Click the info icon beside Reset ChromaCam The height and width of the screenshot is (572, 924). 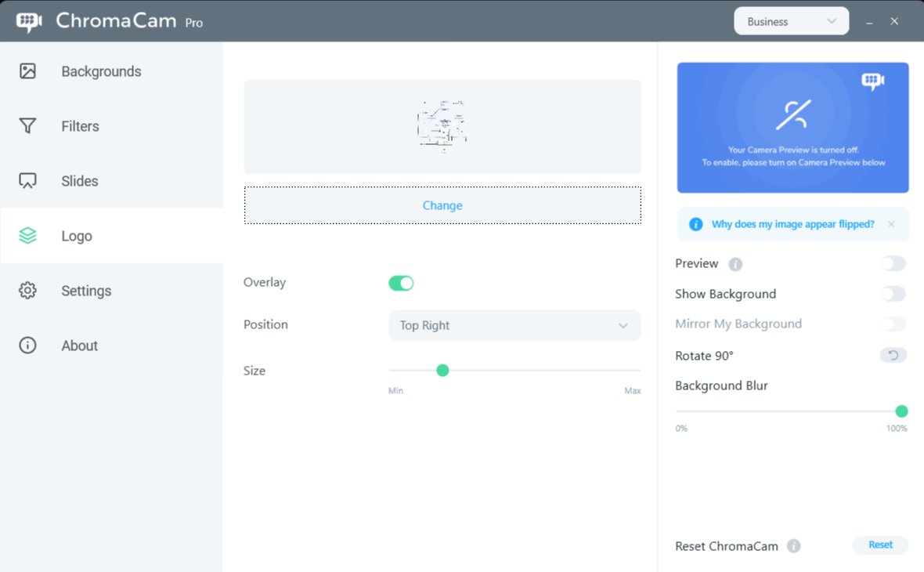(x=794, y=546)
